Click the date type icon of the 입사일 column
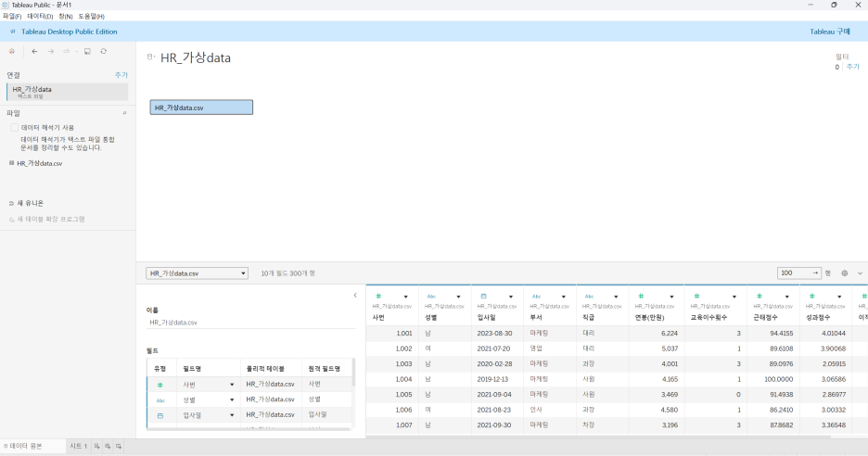868x456 pixels. (x=483, y=296)
